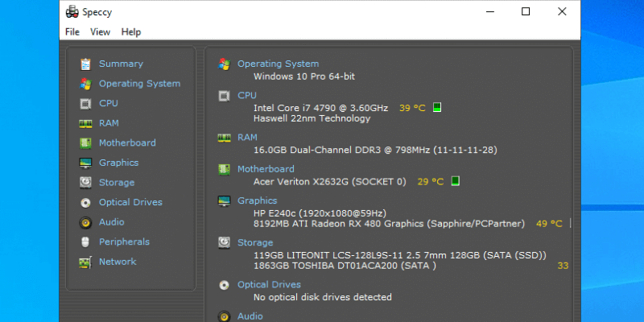Click the motherboard temperature '29 °C' value
This screenshot has height=322, width=644.
pyautogui.click(x=431, y=182)
